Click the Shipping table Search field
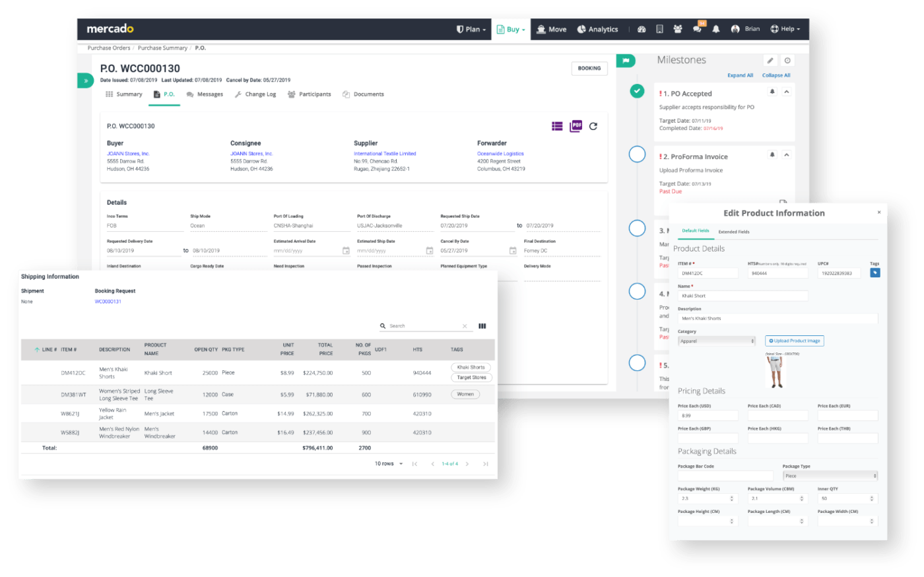This screenshot has width=924, height=577. click(x=424, y=326)
